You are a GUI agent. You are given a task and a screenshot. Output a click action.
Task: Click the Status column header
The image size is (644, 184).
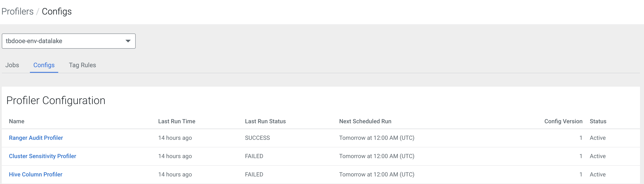click(598, 121)
